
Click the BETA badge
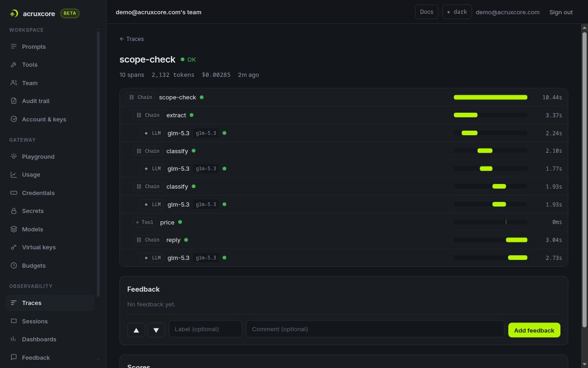click(70, 13)
